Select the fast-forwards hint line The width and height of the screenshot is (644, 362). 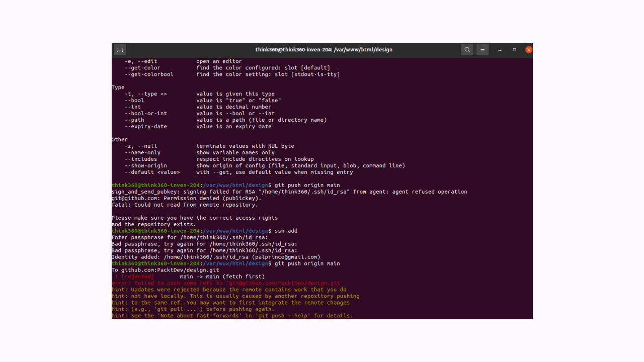click(231, 316)
